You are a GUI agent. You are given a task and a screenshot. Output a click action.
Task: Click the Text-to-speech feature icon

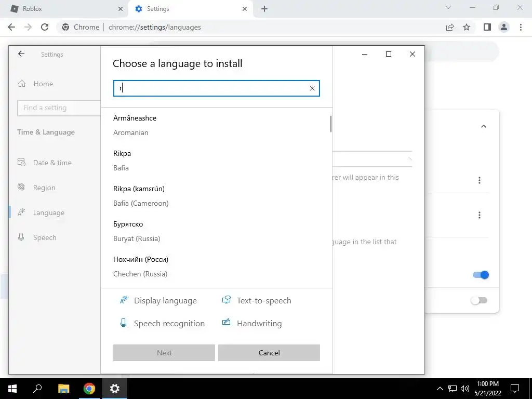(227, 300)
